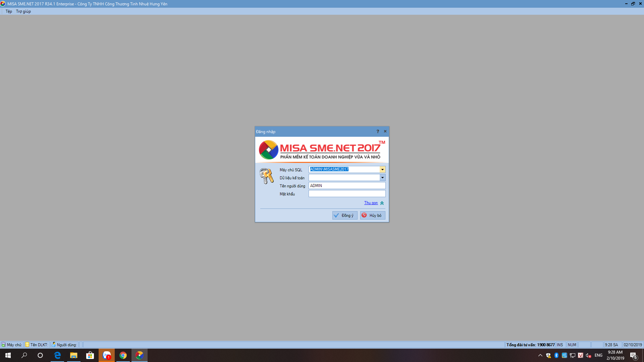Open Google Chrome from taskbar

tap(123, 355)
